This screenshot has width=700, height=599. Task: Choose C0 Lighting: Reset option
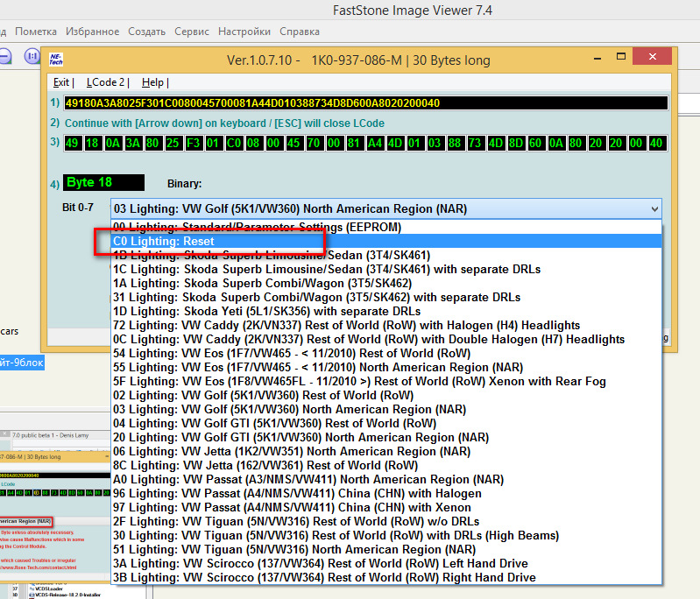coord(386,241)
